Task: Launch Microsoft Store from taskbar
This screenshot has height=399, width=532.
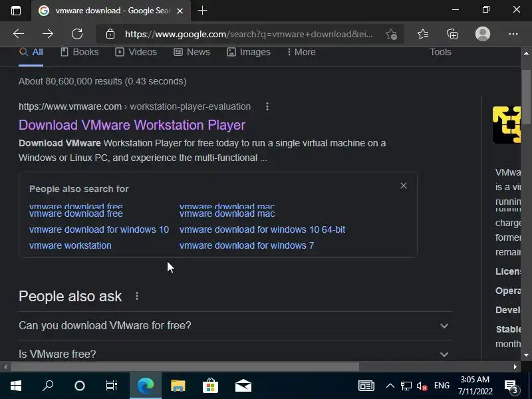Action: click(210, 386)
